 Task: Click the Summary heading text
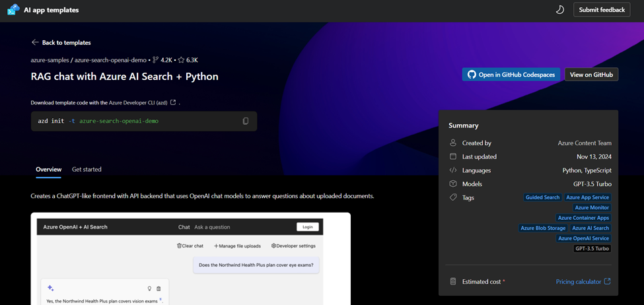point(463,125)
